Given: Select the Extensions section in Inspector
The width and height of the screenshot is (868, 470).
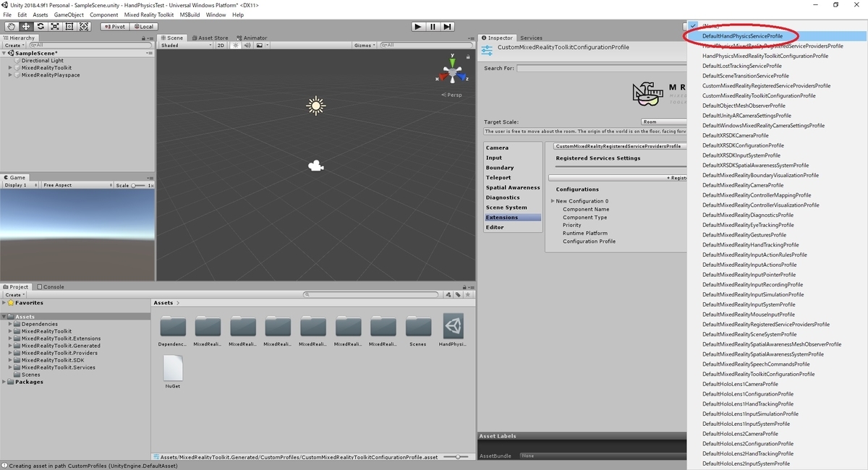Looking at the screenshot, I should pos(513,217).
